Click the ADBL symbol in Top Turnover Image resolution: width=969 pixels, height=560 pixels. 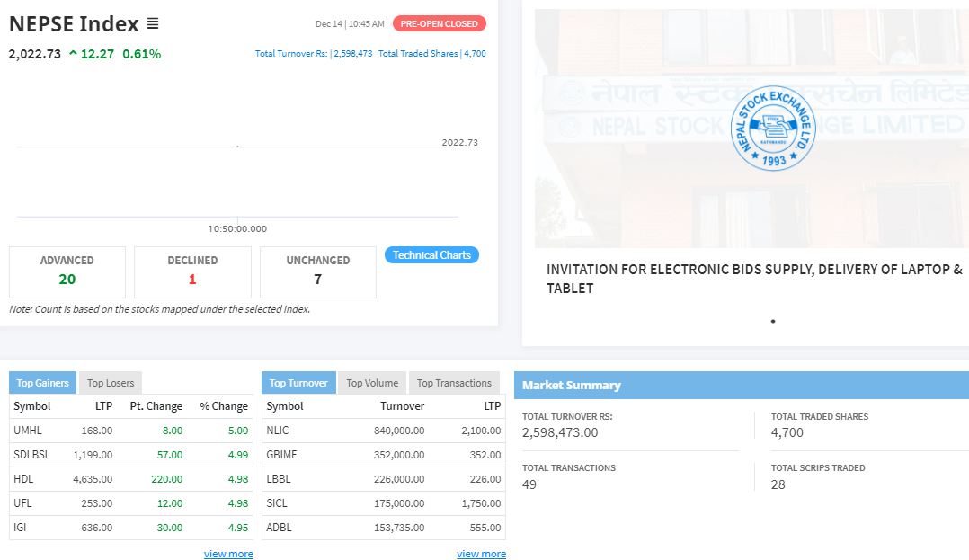(x=279, y=528)
